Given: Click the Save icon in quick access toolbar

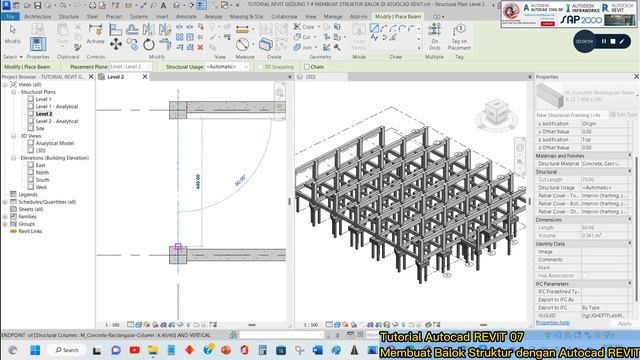Looking at the screenshot, I should pos(38,5).
